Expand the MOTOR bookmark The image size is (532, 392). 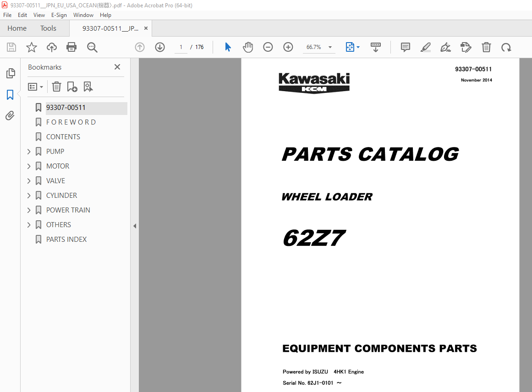(29, 166)
